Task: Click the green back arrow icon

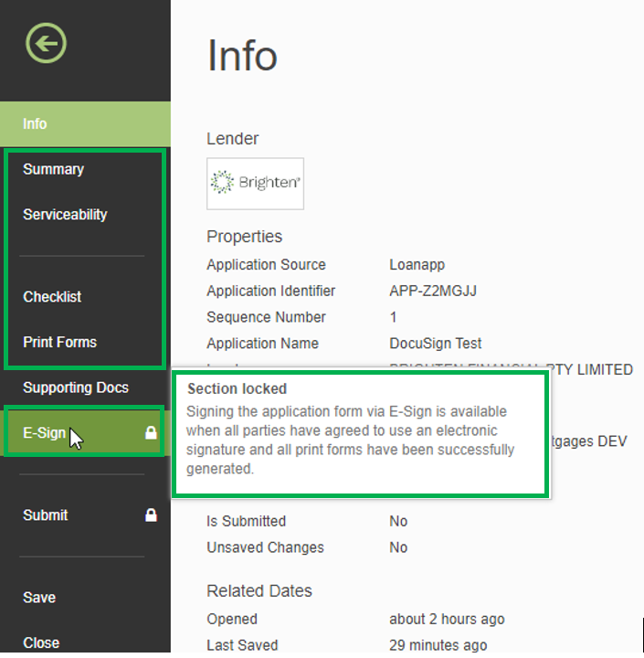Action: point(46,43)
